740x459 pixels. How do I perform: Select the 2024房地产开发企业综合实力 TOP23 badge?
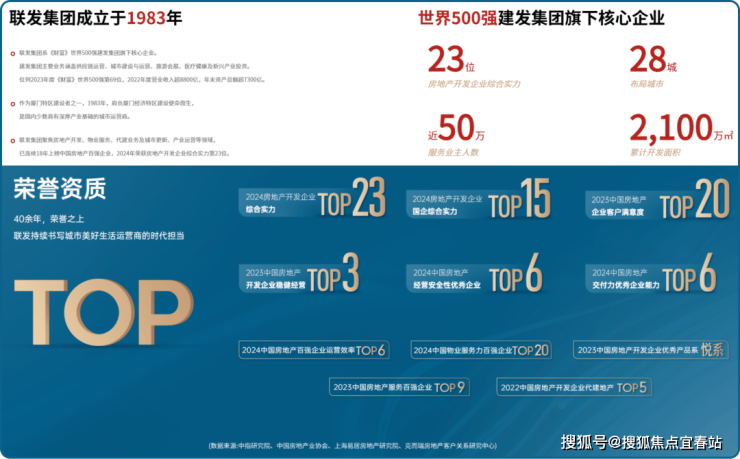pos(312,199)
